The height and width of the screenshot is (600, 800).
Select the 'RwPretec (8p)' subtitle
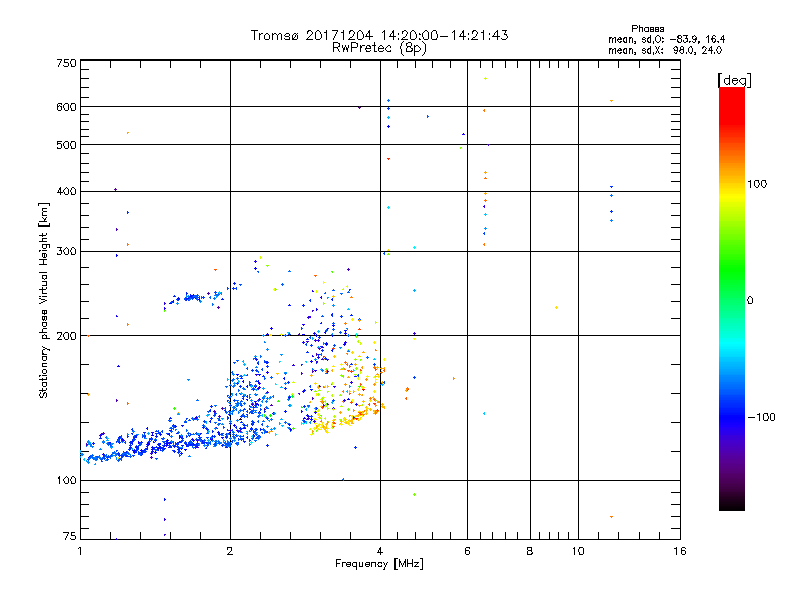pos(379,48)
